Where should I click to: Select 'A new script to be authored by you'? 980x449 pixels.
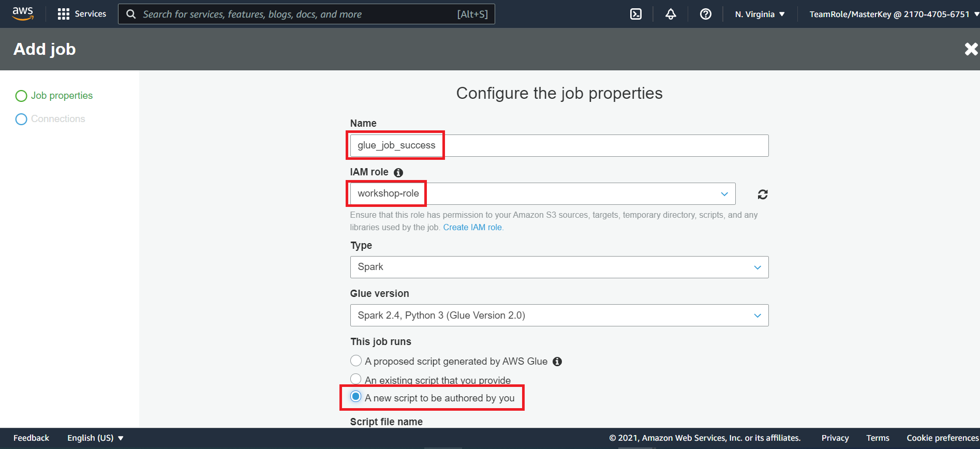click(x=356, y=397)
